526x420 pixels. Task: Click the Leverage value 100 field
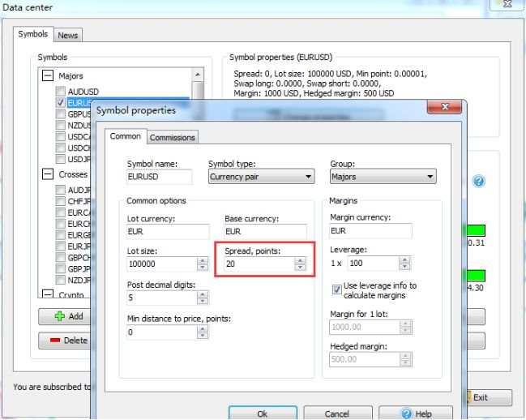[x=374, y=264]
